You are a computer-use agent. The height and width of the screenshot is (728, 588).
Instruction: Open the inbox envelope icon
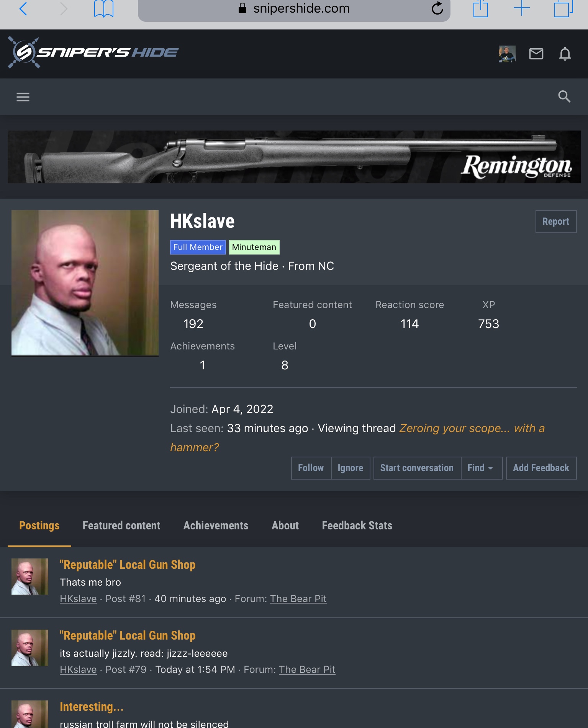coord(536,54)
